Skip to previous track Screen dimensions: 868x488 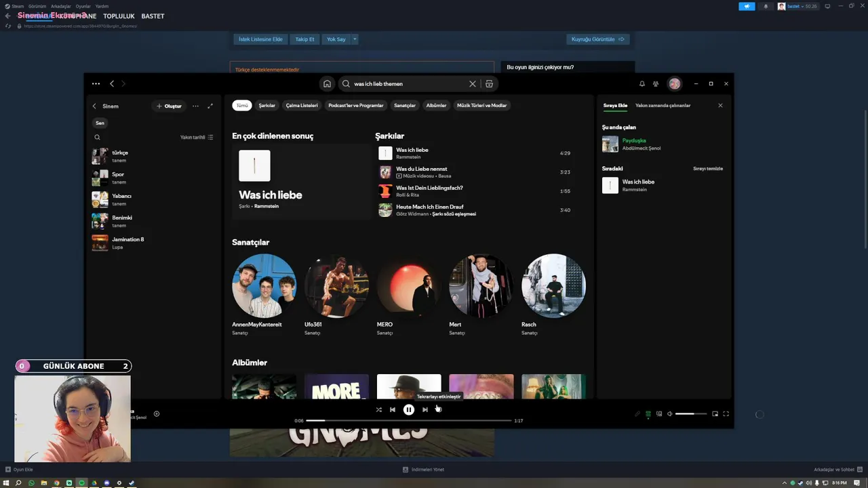(392, 409)
